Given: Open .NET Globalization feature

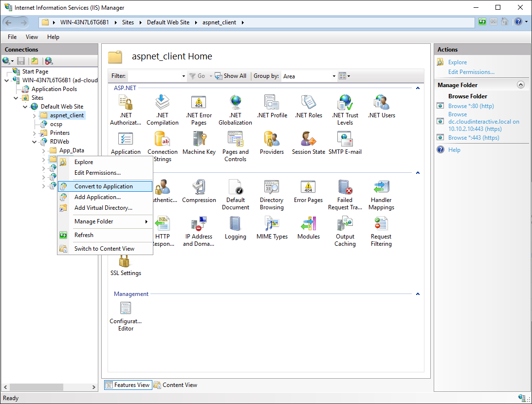Looking at the screenshot, I should pyautogui.click(x=235, y=110).
